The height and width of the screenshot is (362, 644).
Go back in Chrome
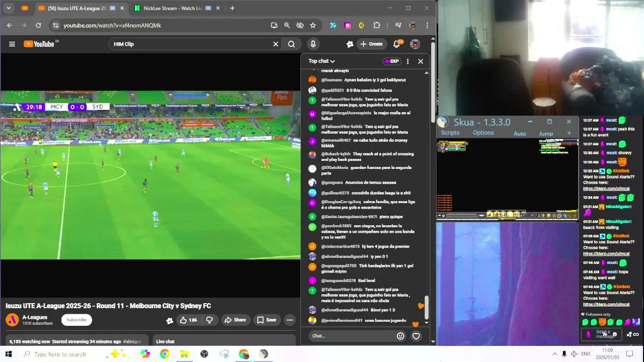10,25
